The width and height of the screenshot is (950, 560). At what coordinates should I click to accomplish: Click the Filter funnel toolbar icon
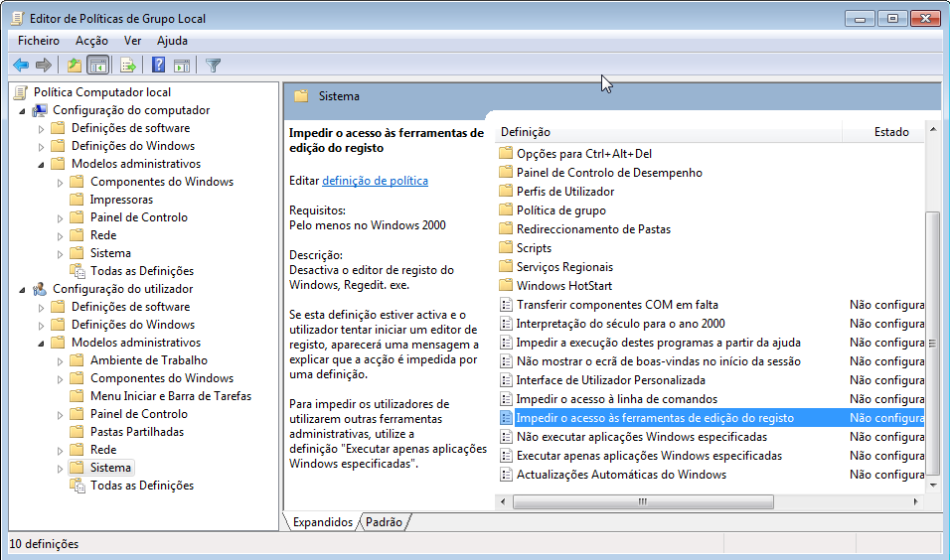pyautogui.click(x=213, y=66)
